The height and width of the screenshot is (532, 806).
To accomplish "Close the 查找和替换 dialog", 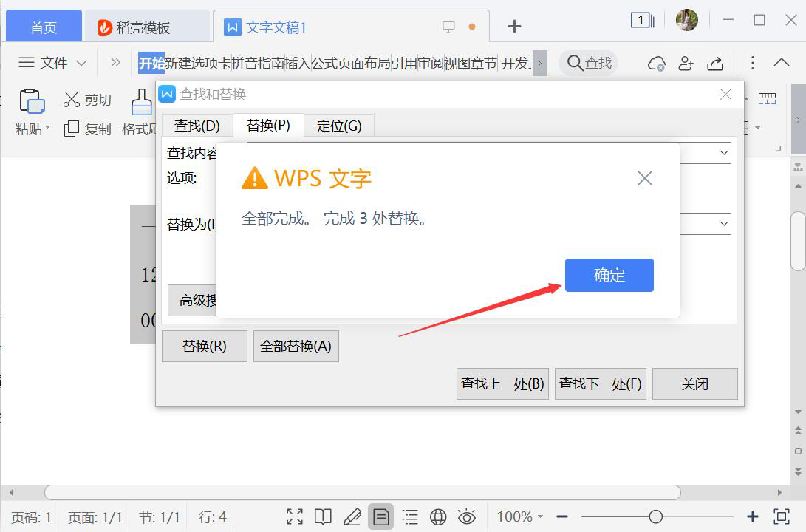I will click(x=725, y=94).
